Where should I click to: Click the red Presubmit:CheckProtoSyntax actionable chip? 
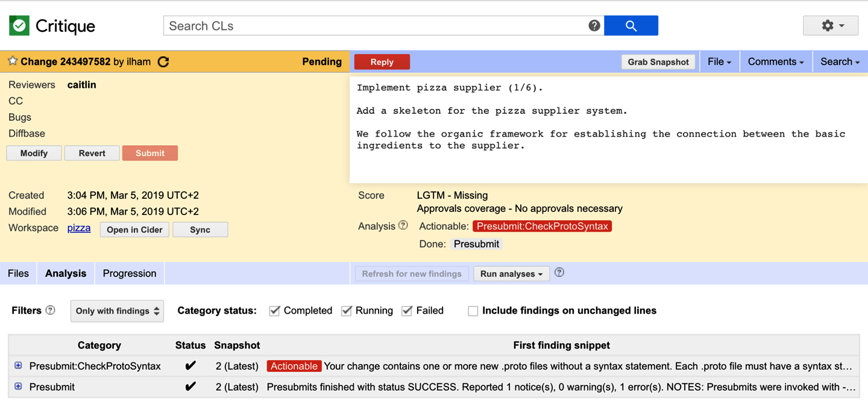click(x=542, y=226)
